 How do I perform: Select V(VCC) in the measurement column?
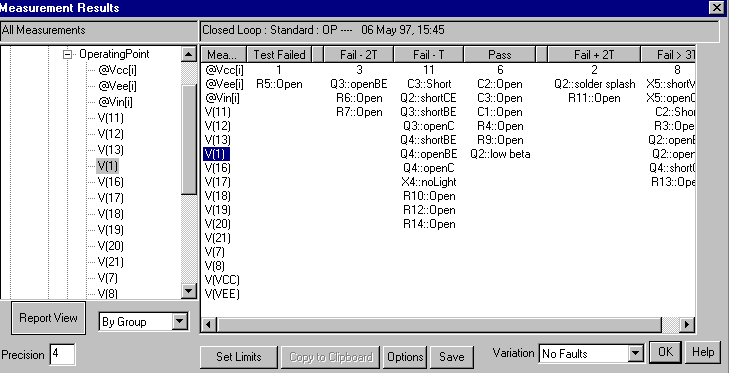[x=222, y=280]
